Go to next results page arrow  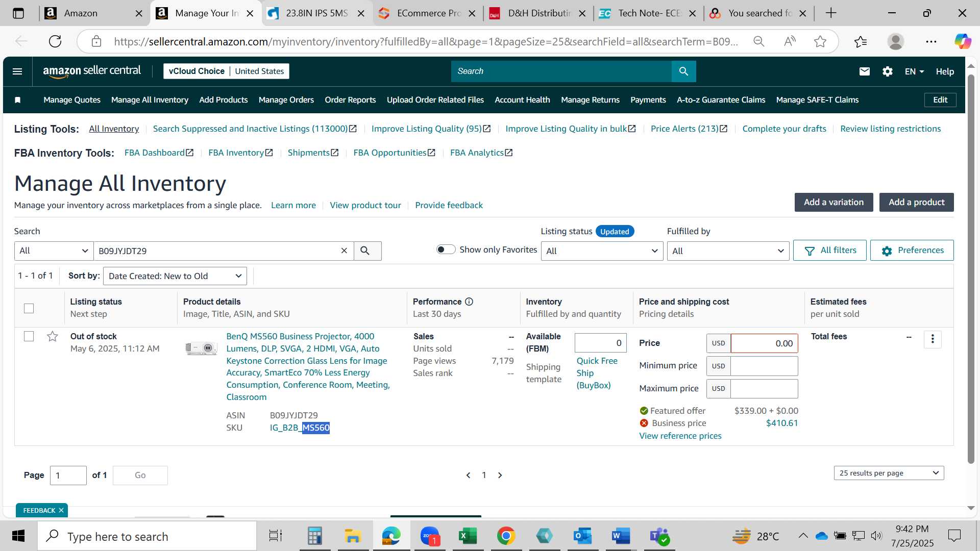(500, 475)
